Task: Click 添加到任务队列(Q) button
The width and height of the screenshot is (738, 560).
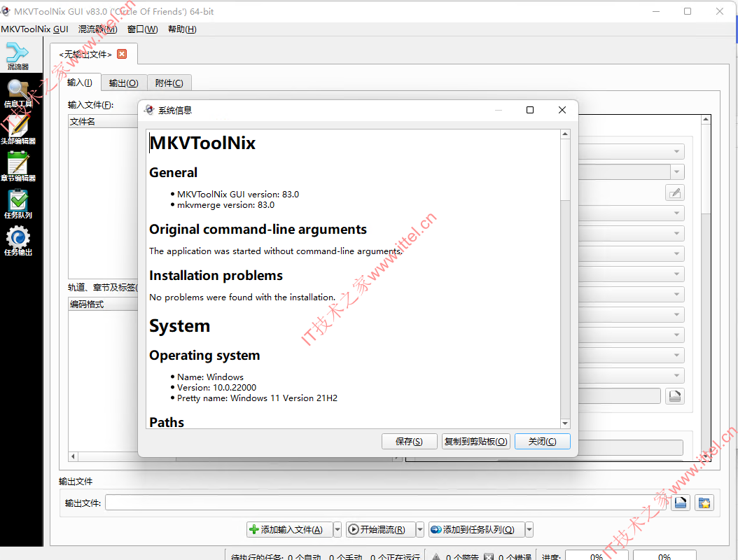Action: coord(476,530)
